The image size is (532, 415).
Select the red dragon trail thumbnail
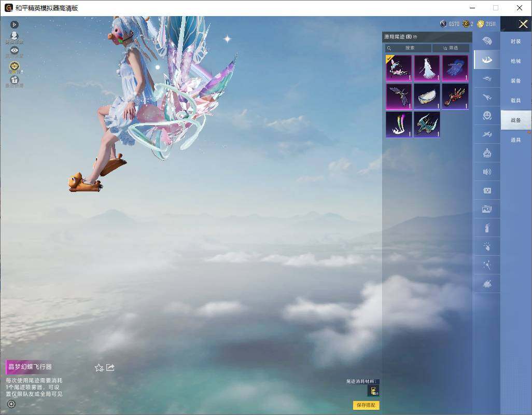[455, 96]
